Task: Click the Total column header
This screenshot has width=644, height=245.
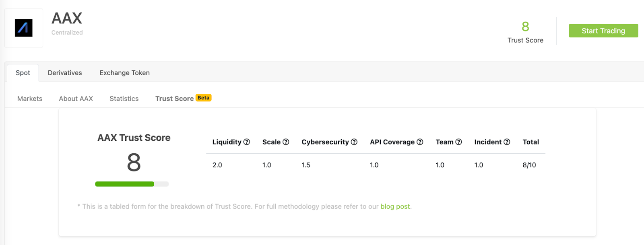Action: click(x=531, y=142)
